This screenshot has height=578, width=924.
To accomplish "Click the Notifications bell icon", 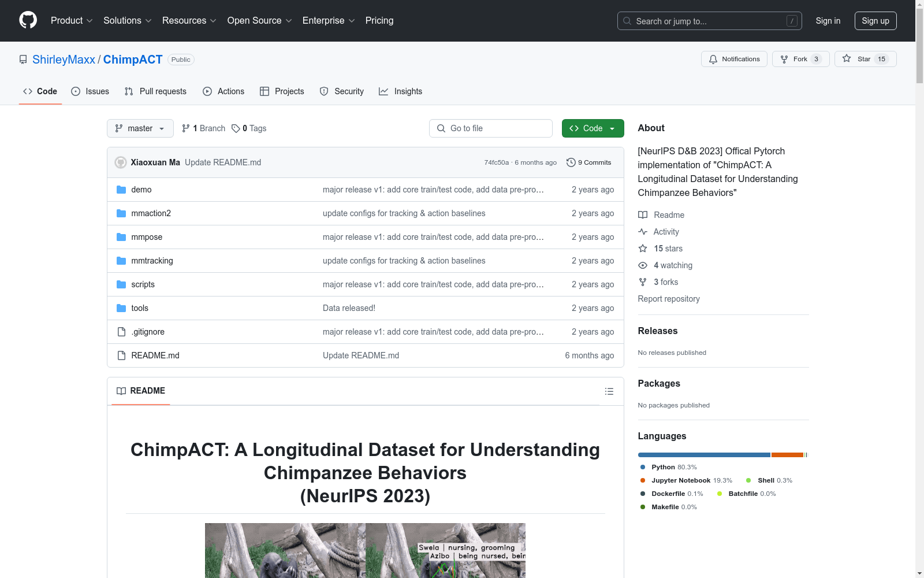I will [x=713, y=59].
